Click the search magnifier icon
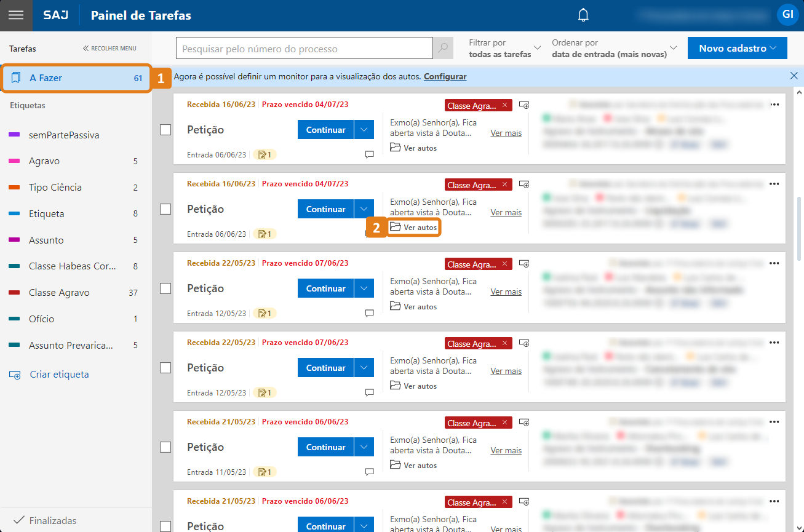 pos(443,48)
